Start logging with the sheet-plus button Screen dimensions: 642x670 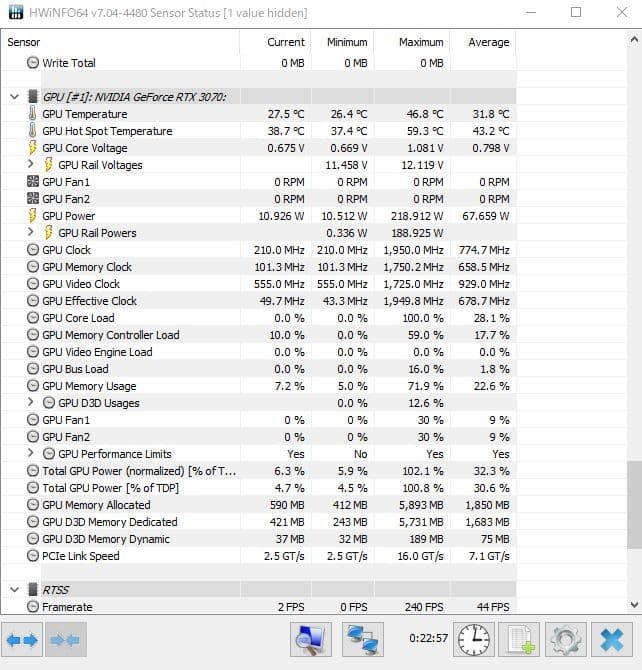pyautogui.click(x=520, y=640)
